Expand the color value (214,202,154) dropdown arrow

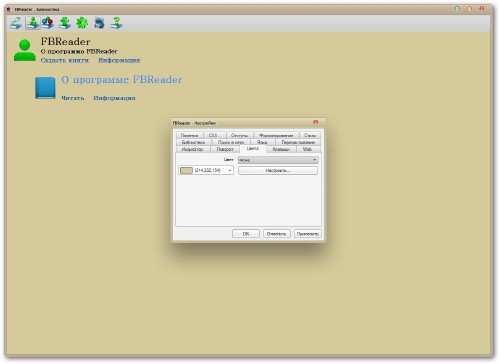point(230,170)
